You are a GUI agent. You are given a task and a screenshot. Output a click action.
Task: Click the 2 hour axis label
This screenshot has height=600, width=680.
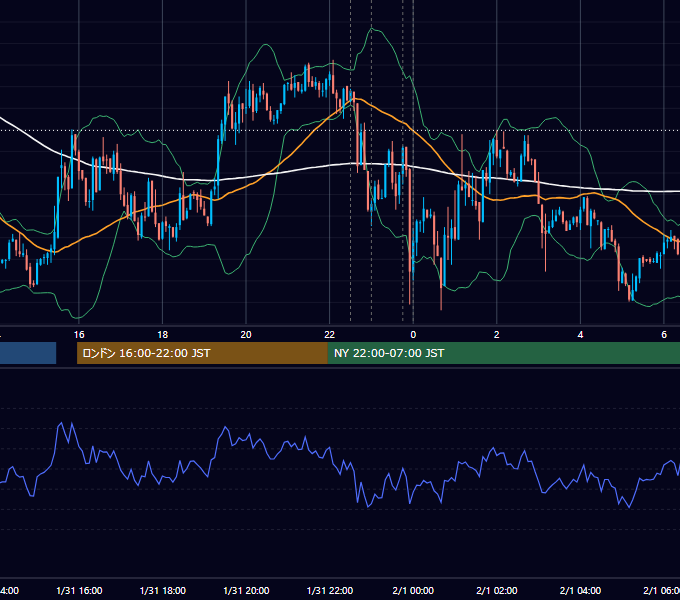tap(497, 335)
